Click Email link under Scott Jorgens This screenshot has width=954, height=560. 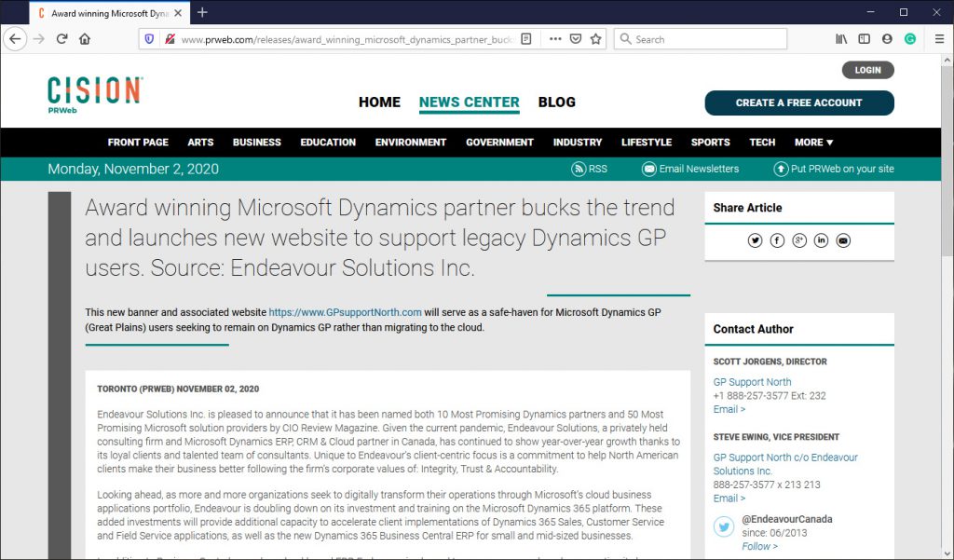729,409
